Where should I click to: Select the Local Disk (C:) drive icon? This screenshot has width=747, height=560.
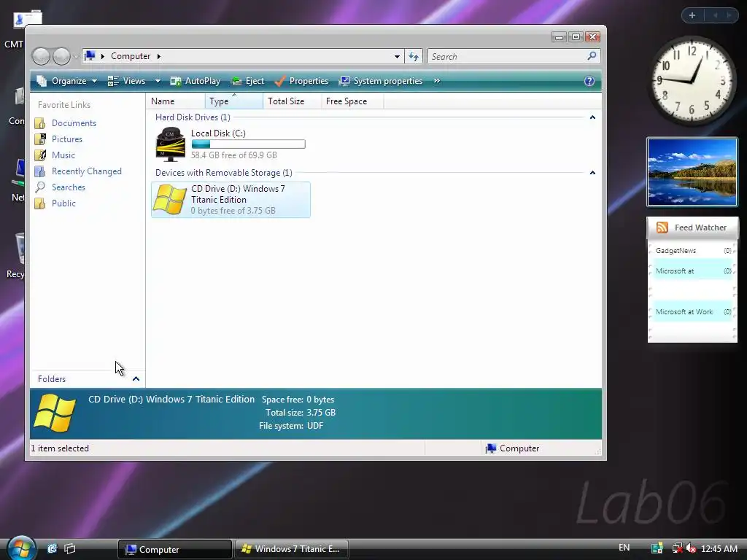(171, 144)
